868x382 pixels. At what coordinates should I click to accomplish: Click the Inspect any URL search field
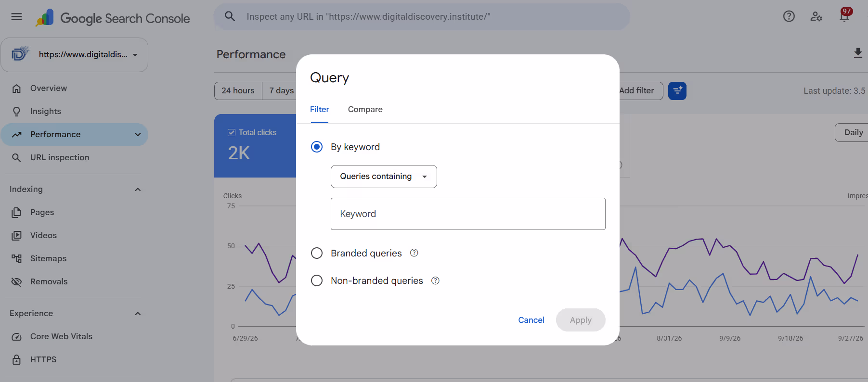[422, 17]
